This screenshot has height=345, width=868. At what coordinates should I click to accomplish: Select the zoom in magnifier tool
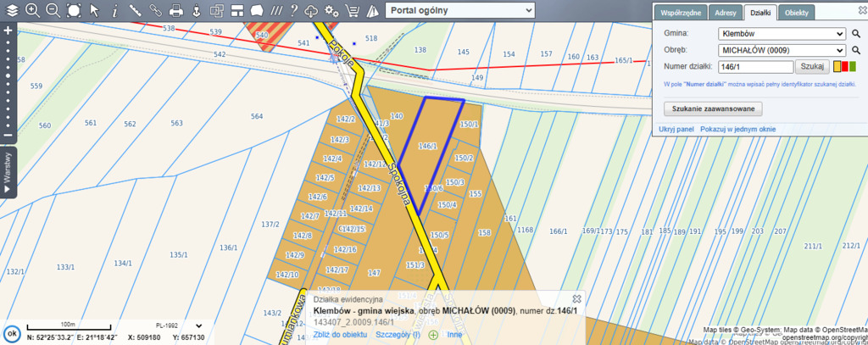(32, 11)
